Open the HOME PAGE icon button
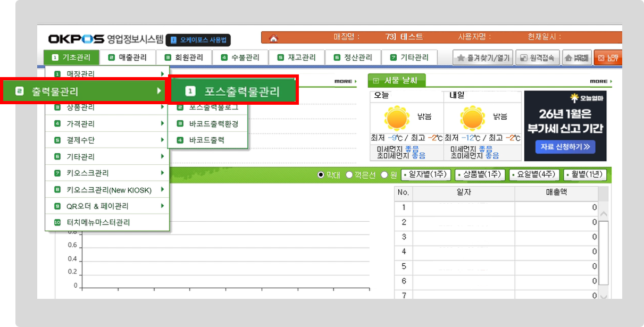 577,58
